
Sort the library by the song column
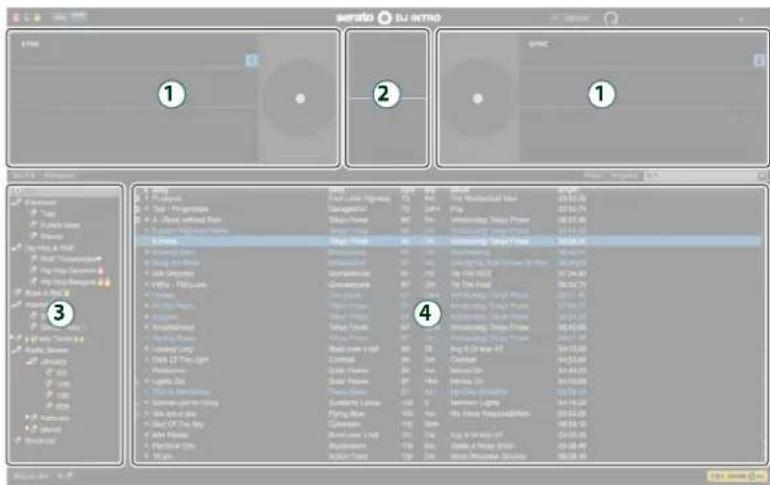click(x=160, y=189)
